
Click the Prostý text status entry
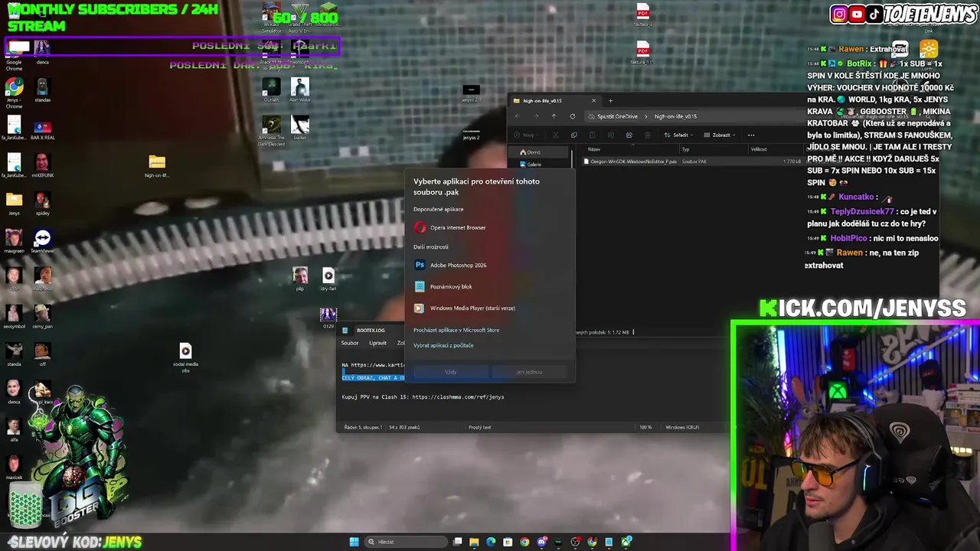[x=480, y=427]
